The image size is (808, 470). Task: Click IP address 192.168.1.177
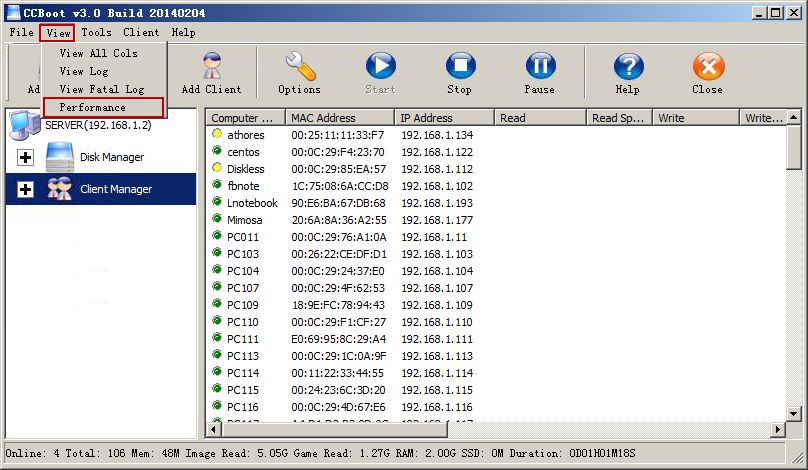tap(437, 220)
